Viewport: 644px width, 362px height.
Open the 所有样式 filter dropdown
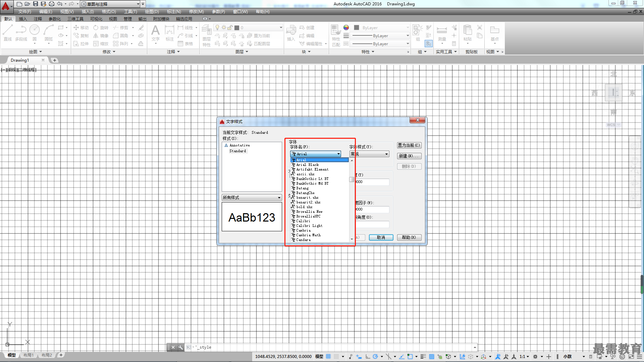[252, 197]
